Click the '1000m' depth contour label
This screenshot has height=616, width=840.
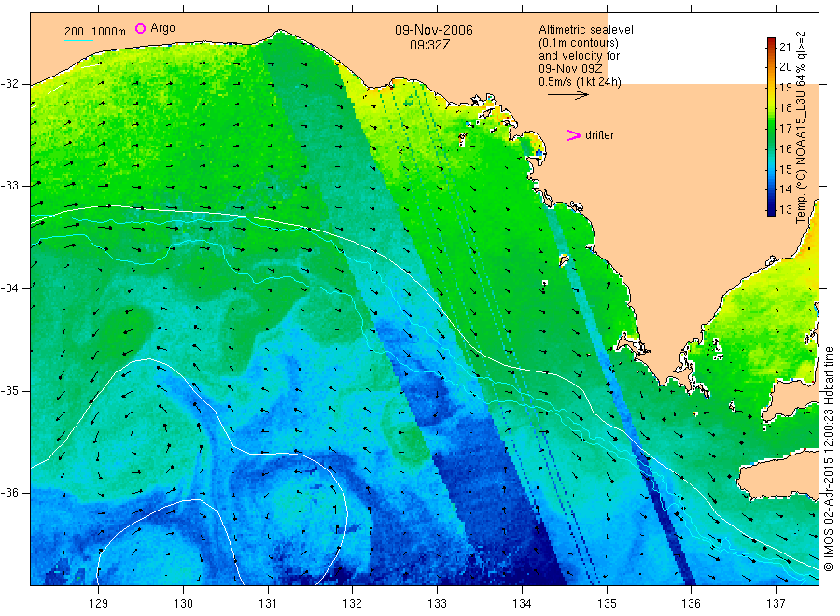pos(108,32)
